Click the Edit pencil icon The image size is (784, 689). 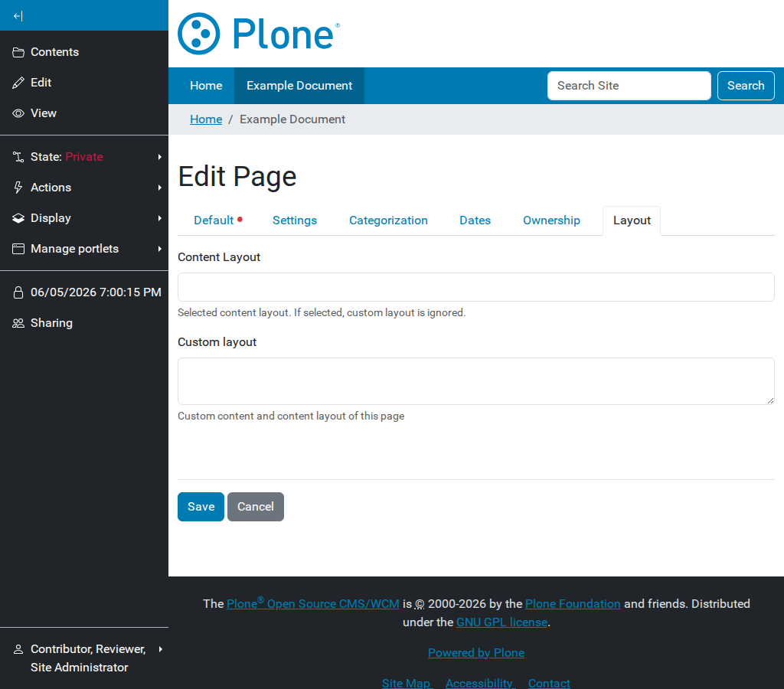18,83
